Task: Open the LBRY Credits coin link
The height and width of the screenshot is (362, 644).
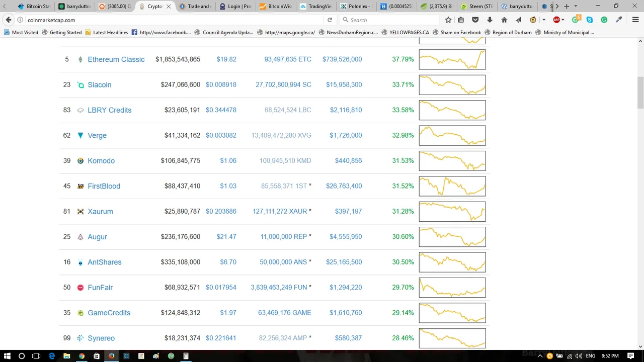Action: (110, 110)
